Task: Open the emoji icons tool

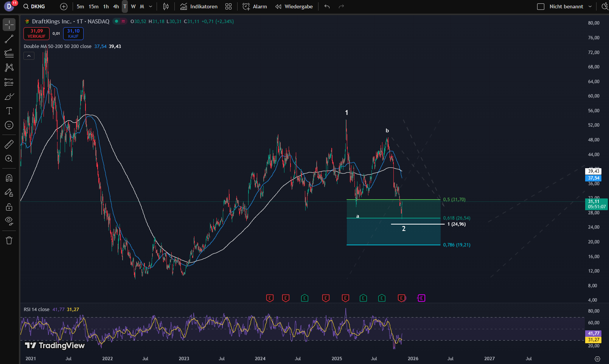Action: coord(9,125)
